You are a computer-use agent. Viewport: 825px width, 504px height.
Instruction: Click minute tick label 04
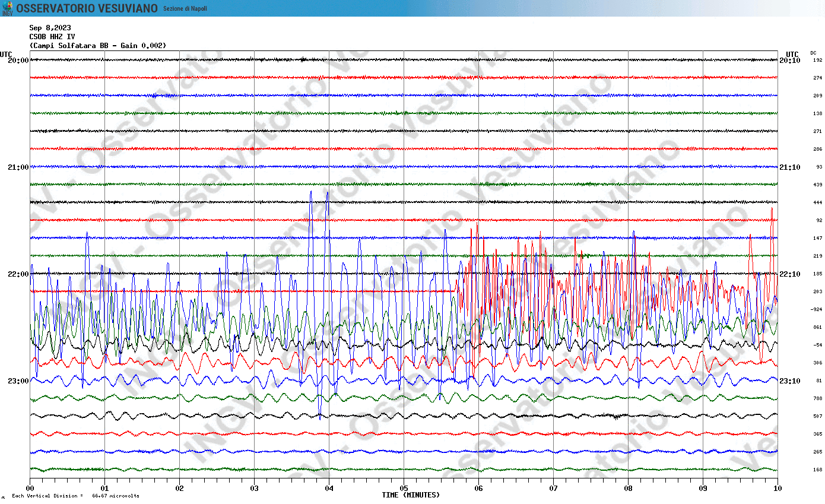point(329,489)
